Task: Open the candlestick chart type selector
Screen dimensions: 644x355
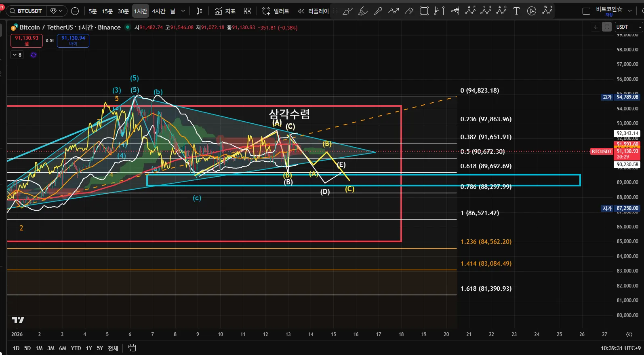Action: pos(199,11)
